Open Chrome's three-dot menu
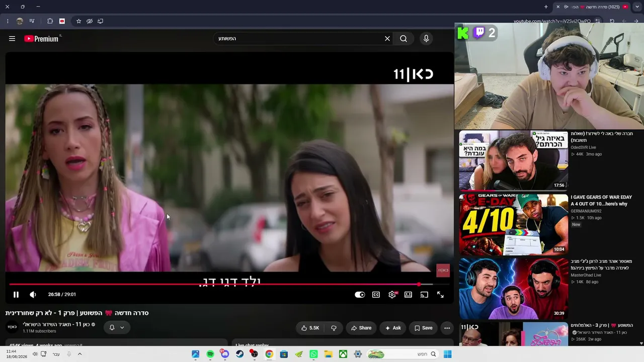Viewport: 644px width, 362px height. [x=7, y=21]
